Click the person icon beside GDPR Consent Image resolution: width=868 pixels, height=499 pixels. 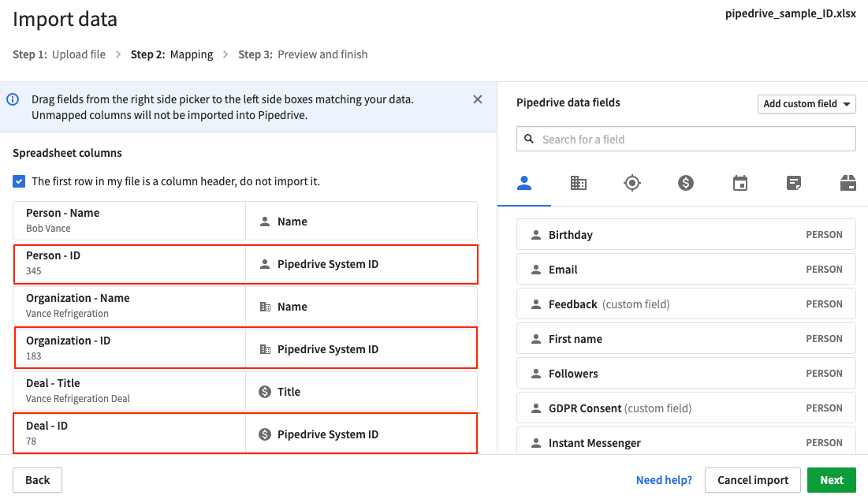point(536,408)
